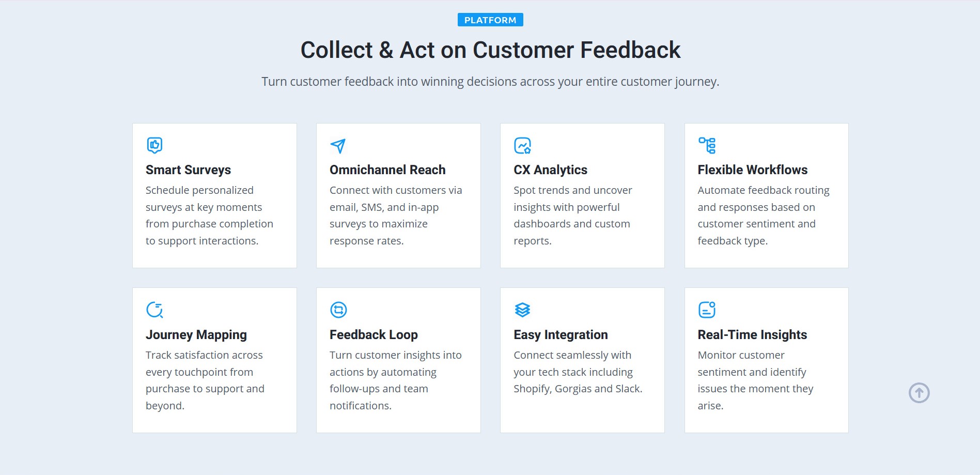The width and height of the screenshot is (980, 475).
Task: Select the Flexible Workflows heading
Action: [752, 170]
